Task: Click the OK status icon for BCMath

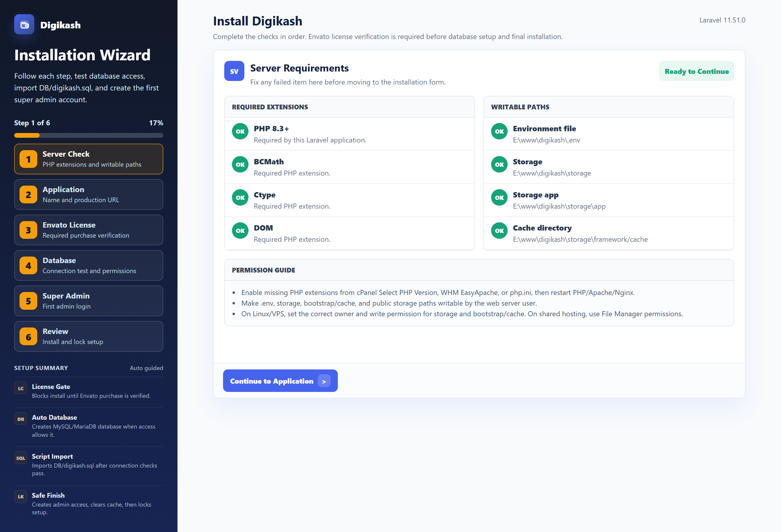Action: 240,164
